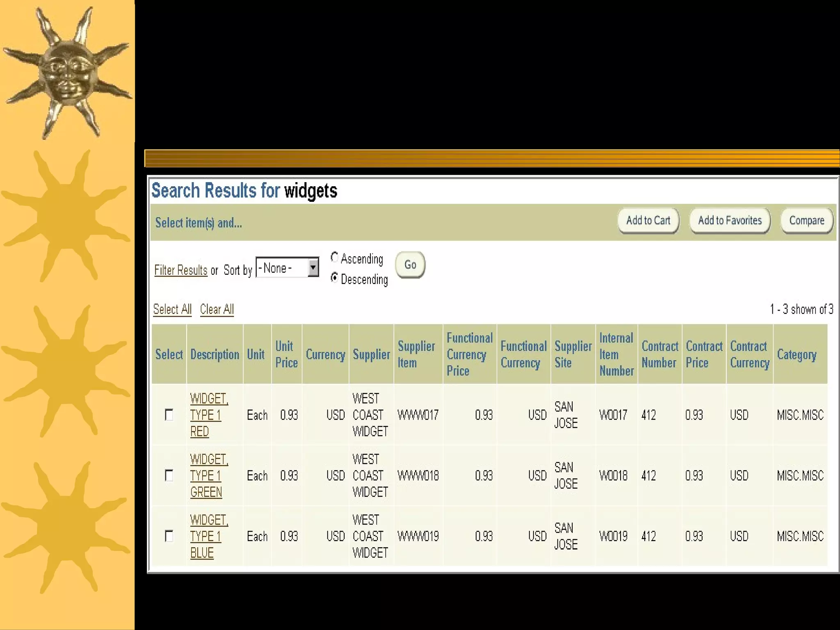Click the Contract Number column header
Image resolution: width=840 pixels, height=630 pixels.
660,354
